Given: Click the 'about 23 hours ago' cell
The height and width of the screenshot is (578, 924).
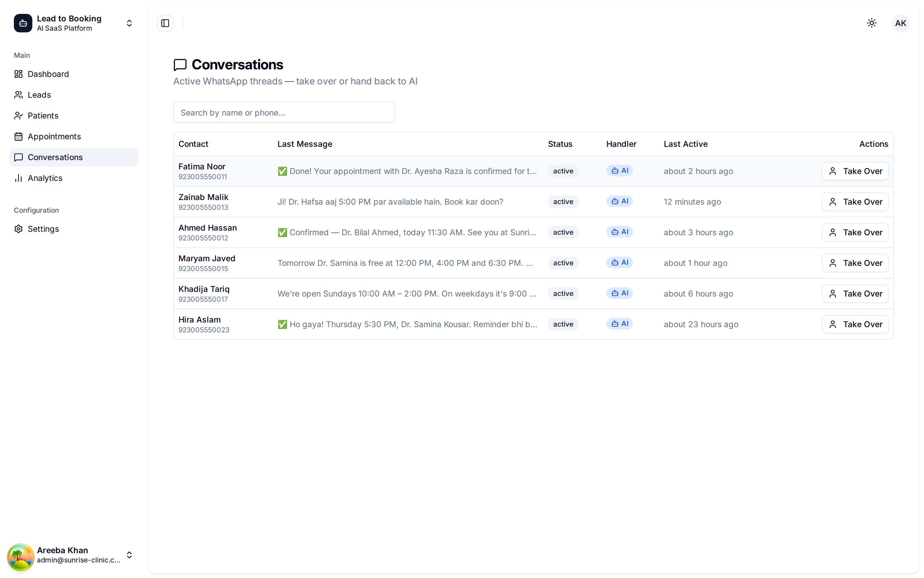Looking at the screenshot, I should (701, 324).
